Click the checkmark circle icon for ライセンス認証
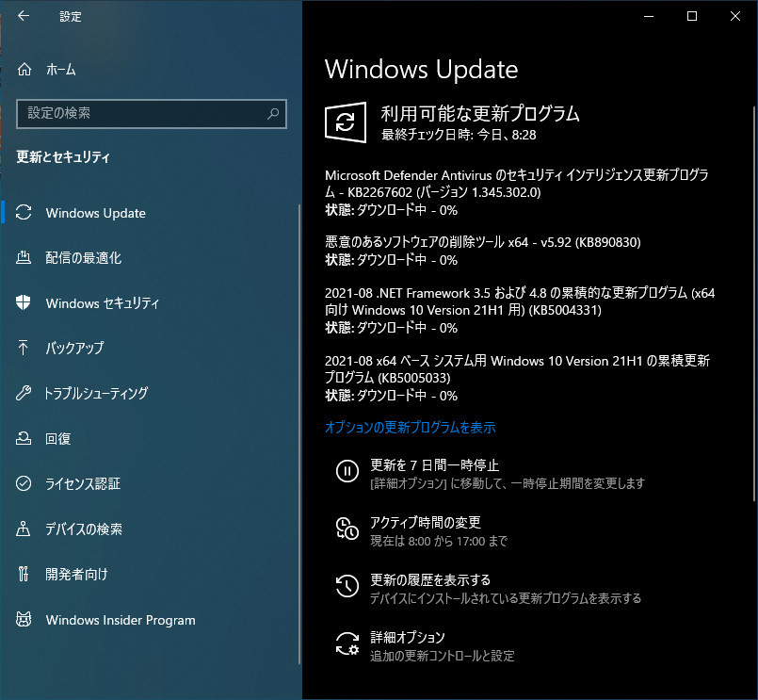This screenshot has height=700, width=758. click(x=24, y=483)
